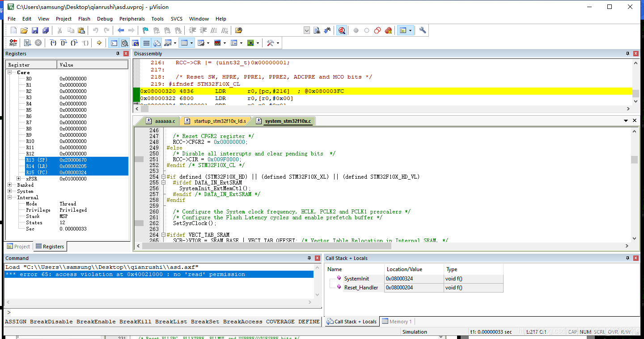Toggle the Disassembly window button

125,43
